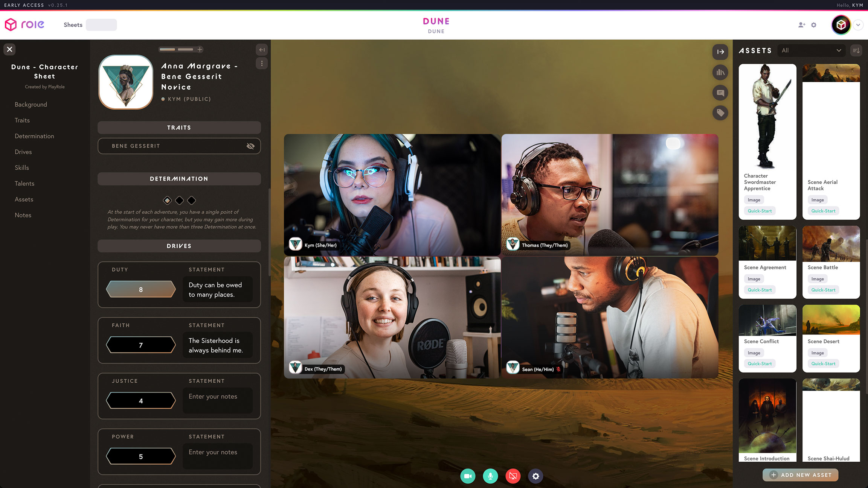Viewport: 868px width, 488px height.
Task: Open the profile dropdown chevron
Action: (858, 25)
